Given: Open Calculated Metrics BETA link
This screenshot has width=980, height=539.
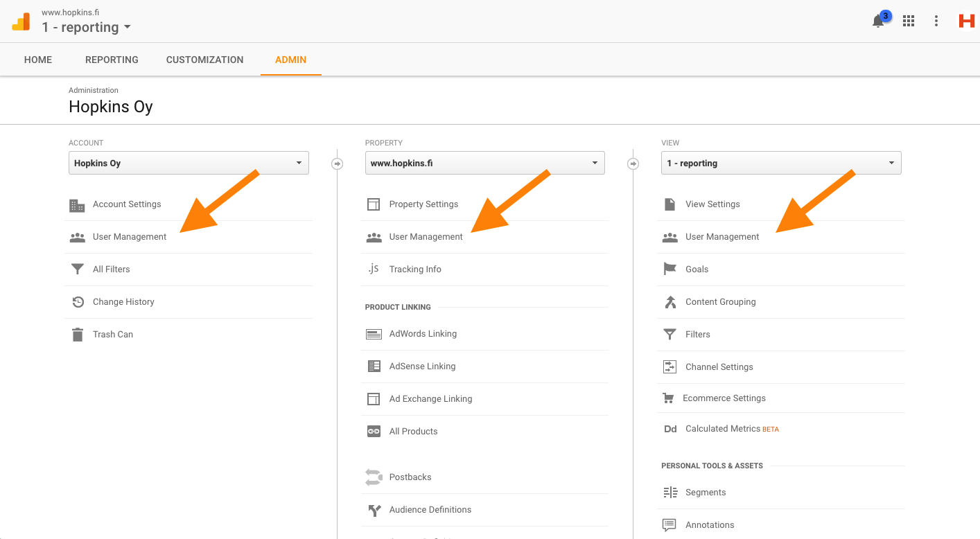Looking at the screenshot, I should pos(732,429).
